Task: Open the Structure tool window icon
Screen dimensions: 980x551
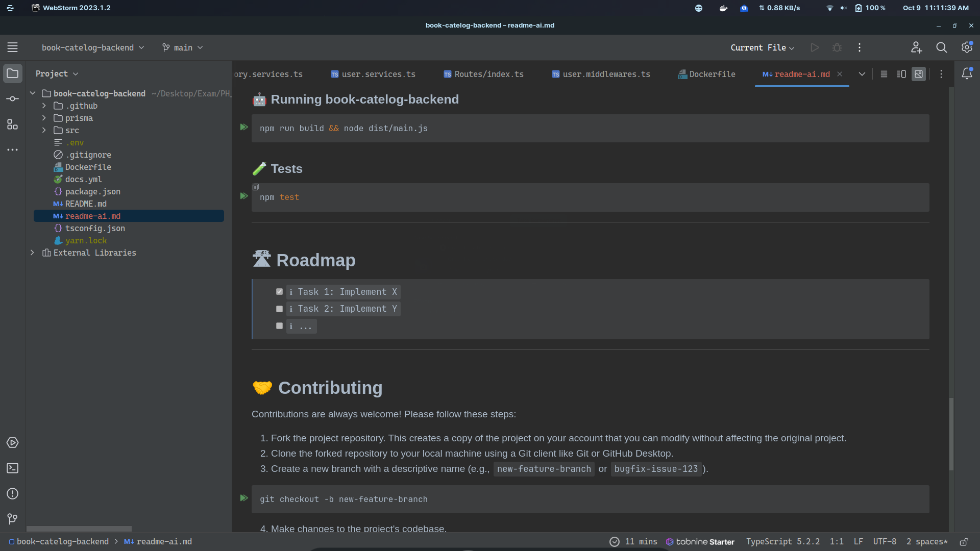Action: coord(12,124)
